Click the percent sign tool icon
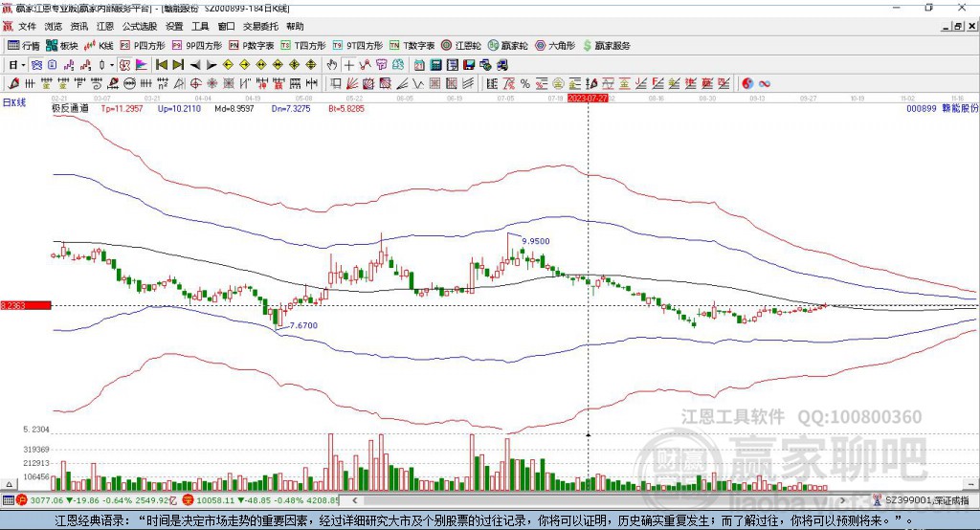This screenshot has height=530, width=980. [525, 83]
